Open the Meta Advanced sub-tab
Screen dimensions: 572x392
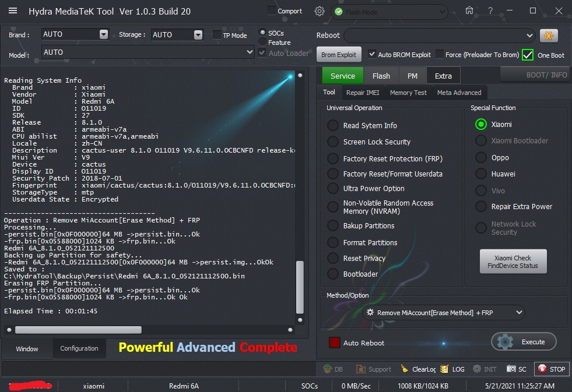(459, 93)
